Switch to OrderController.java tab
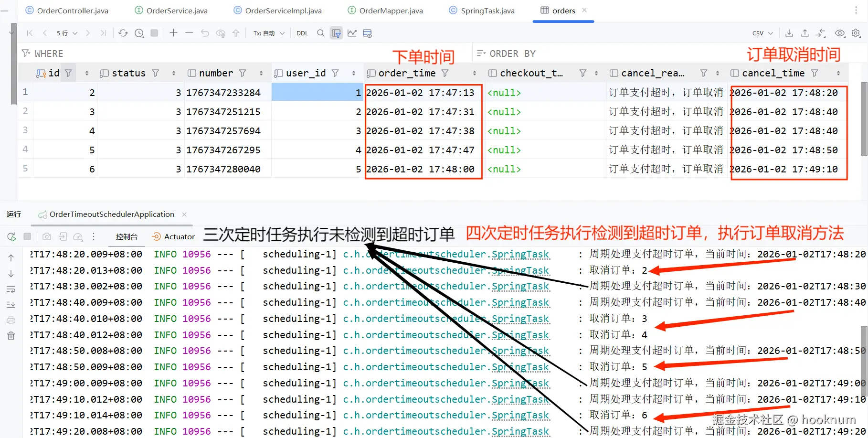Viewport: 868px width, 438px height. point(67,11)
